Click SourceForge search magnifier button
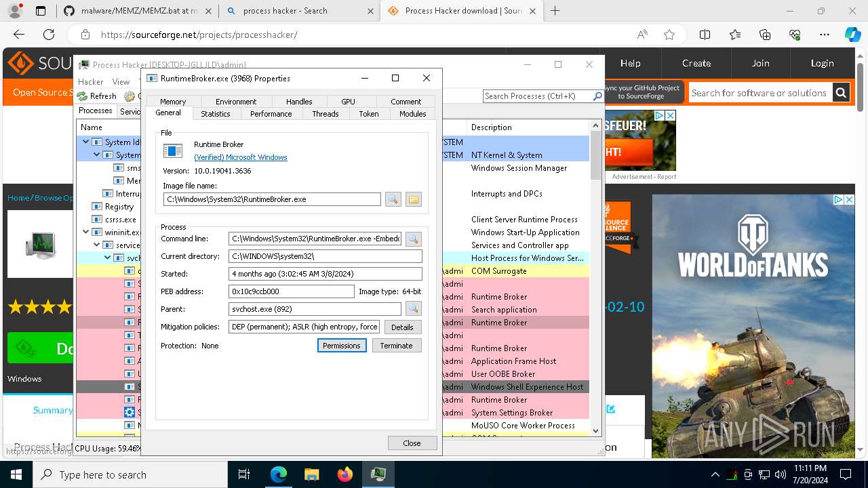The height and width of the screenshot is (488, 868). (841, 93)
